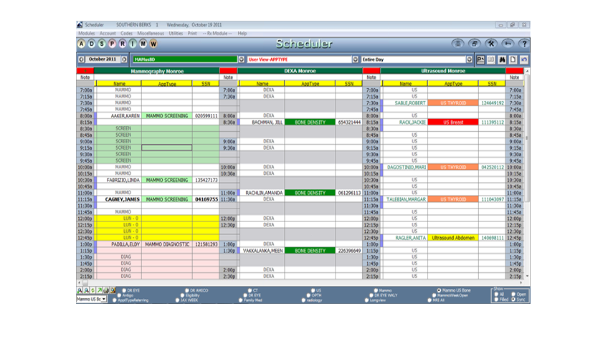Click the US Breast appointment for RACK, JACKIE
The height and width of the screenshot is (364, 608).
(x=453, y=122)
